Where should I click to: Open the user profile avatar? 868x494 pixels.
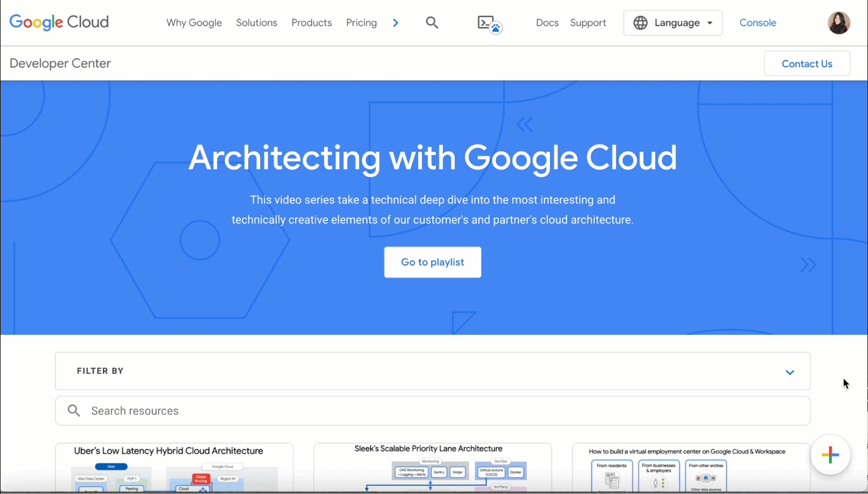pos(838,23)
